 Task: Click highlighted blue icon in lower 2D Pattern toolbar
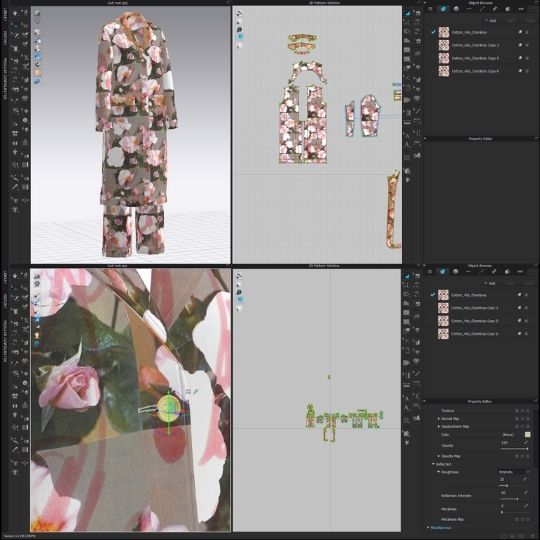tap(240, 300)
